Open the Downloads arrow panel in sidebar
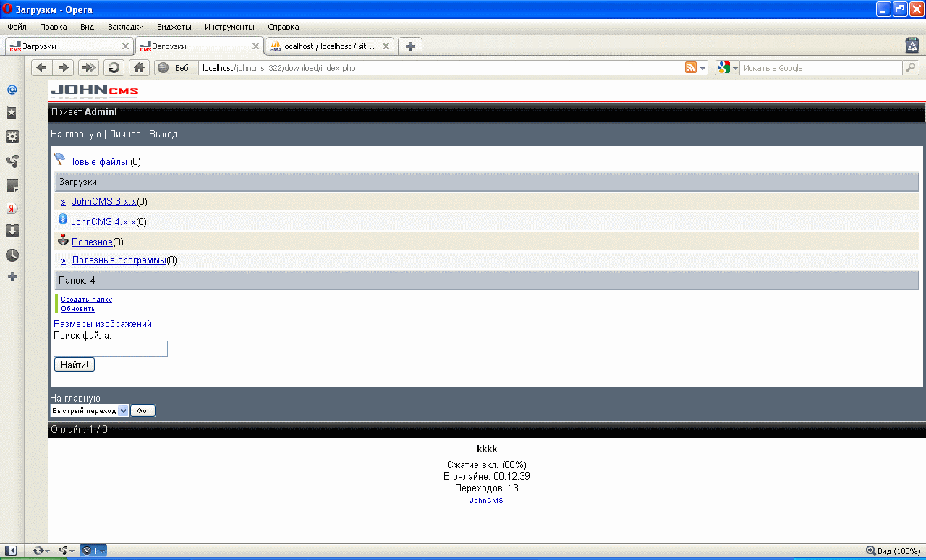 (x=12, y=231)
